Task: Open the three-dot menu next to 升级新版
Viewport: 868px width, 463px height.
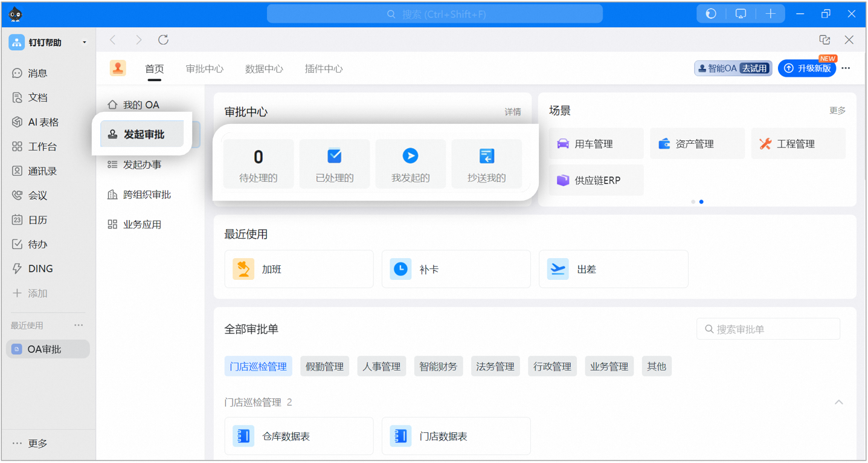Action: click(846, 68)
